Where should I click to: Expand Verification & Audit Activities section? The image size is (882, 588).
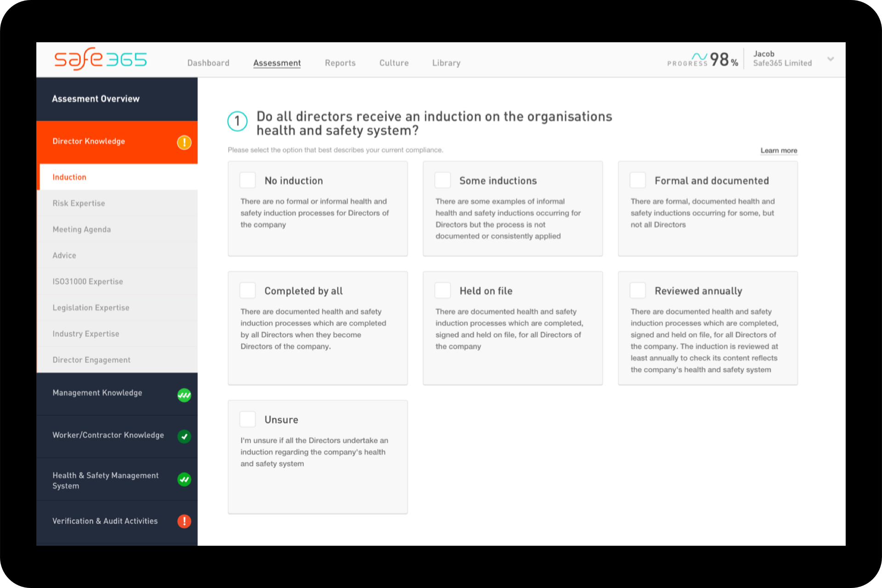click(x=105, y=521)
